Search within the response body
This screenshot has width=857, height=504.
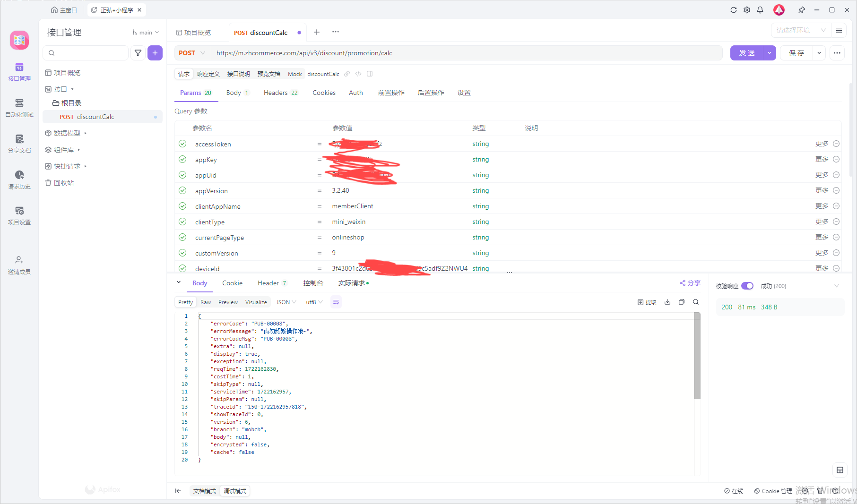tap(696, 302)
